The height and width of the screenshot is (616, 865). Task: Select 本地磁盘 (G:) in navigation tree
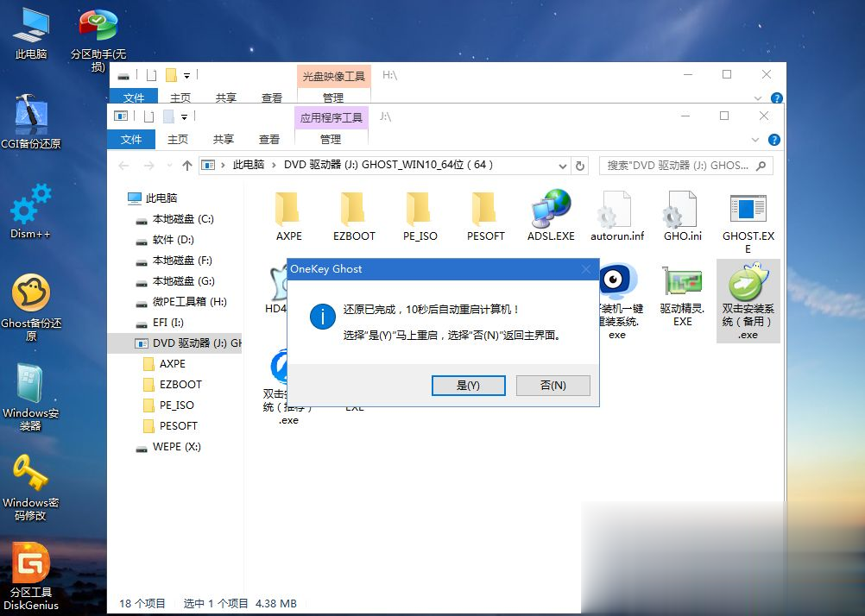click(175, 281)
